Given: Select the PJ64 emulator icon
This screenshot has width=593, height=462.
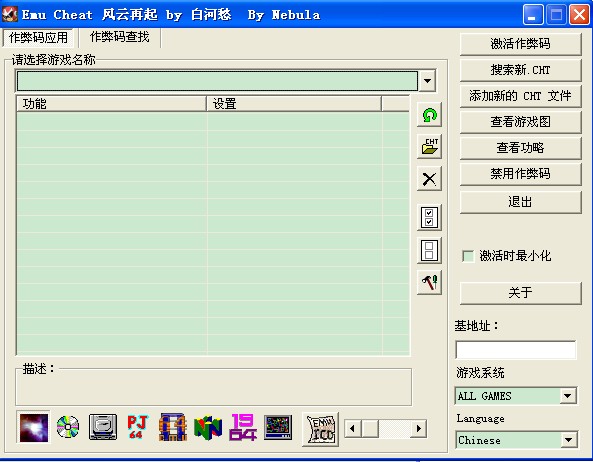Looking at the screenshot, I should 138,427.
